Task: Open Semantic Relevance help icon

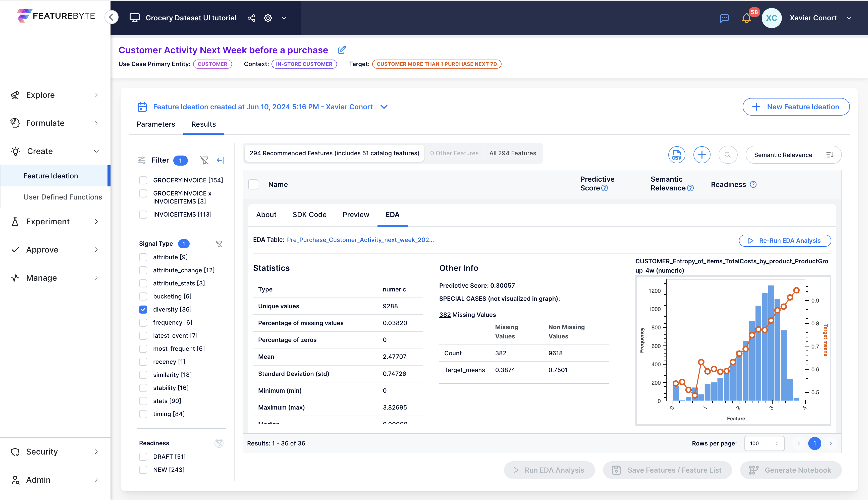Action: [x=690, y=188]
